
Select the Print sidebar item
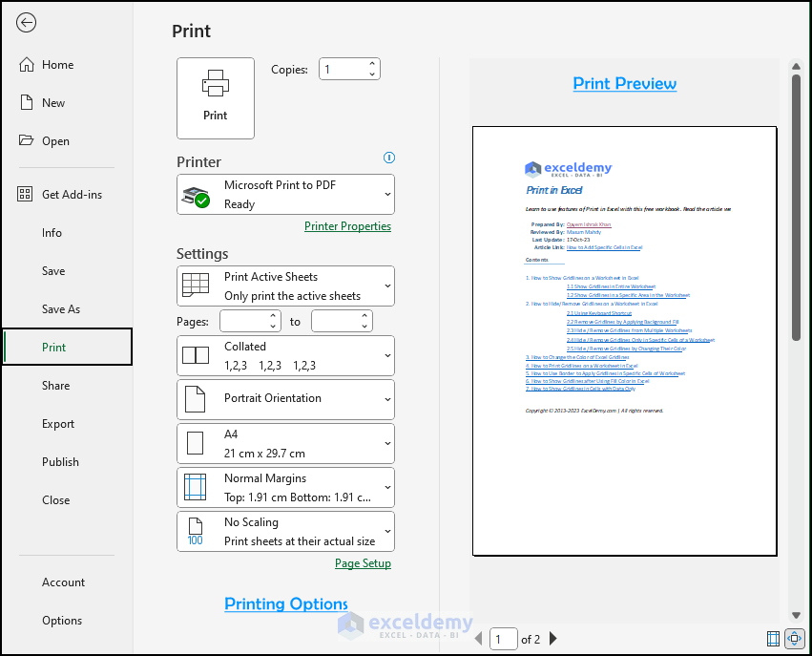click(68, 347)
